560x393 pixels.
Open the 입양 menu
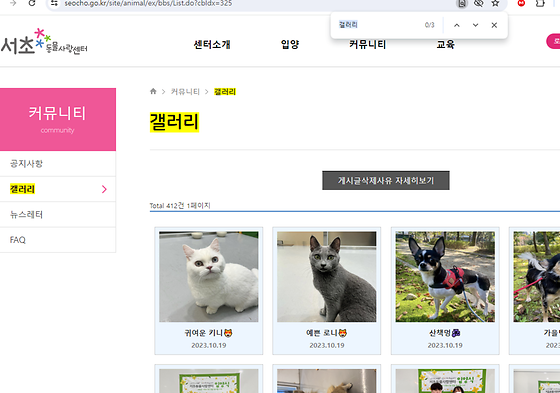[290, 44]
